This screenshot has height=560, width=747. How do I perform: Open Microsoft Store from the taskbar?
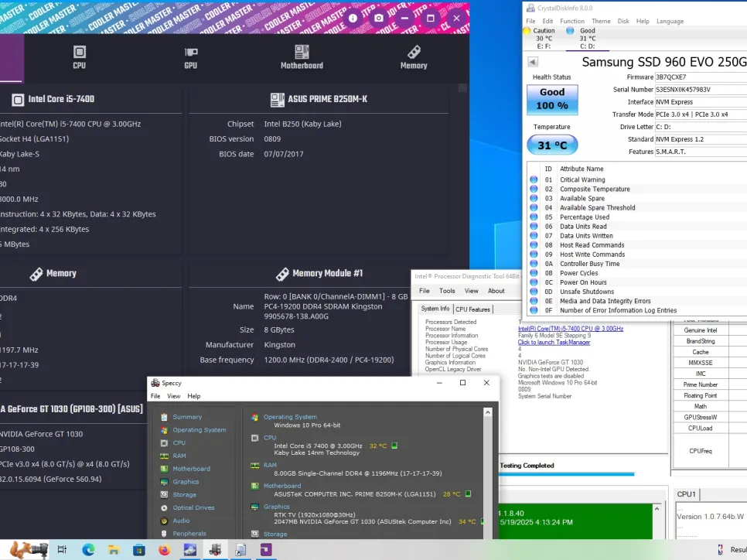[138, 550]
